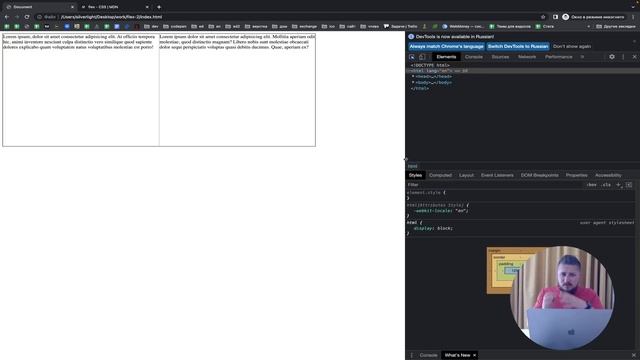Select the Styles pane tab

(415, 175)
